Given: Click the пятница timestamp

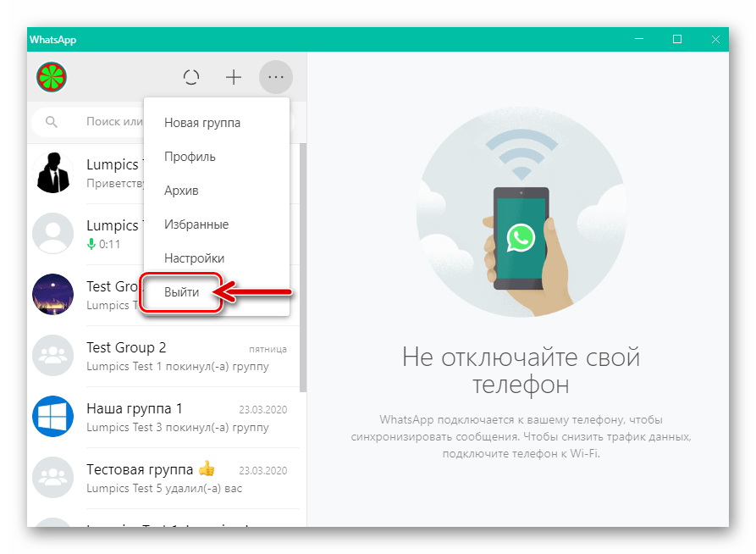Looking at the screenshot, I should point(268,349).
